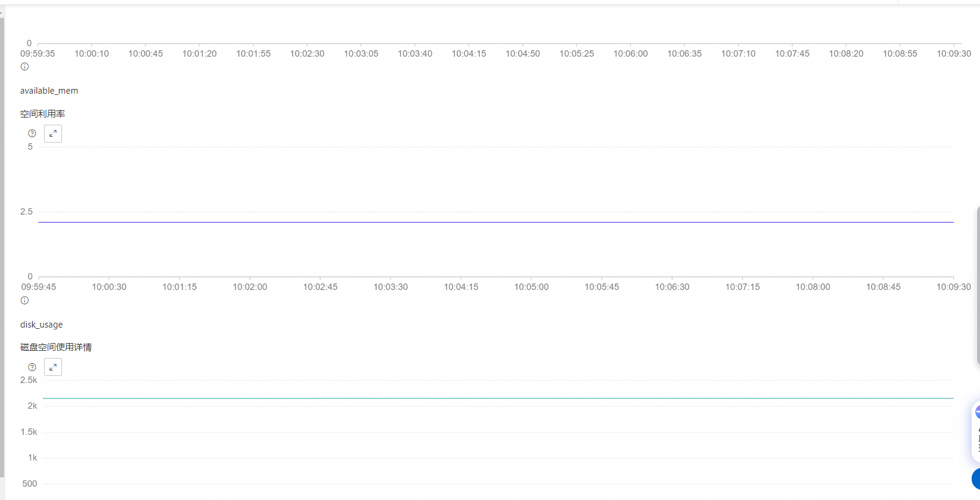Viewport: 980px width, 500px height.
Task: Click info icon above disk_usage label
Action: (x=24, y=301)
